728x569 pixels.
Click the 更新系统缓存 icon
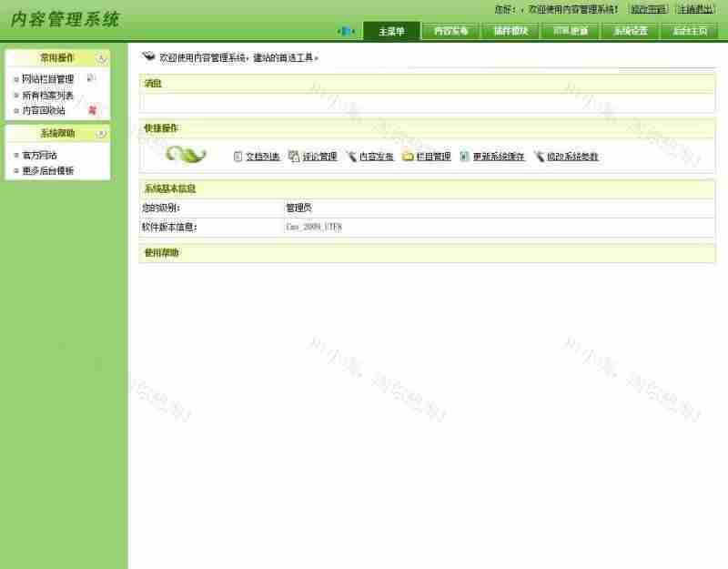pyautogui.click(x=464, y=157)
